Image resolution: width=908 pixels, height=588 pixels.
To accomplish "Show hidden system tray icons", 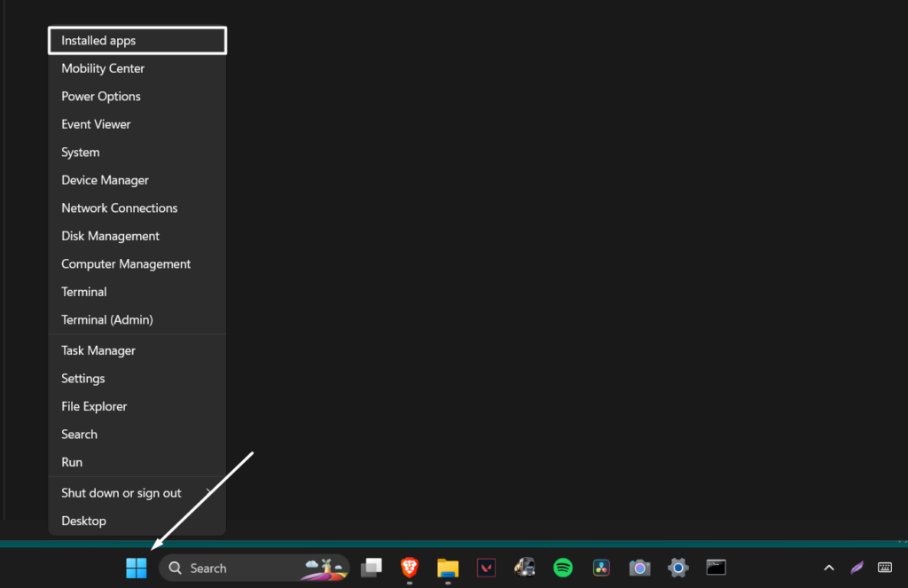I will pyautogui.click(x=829, y=568).
